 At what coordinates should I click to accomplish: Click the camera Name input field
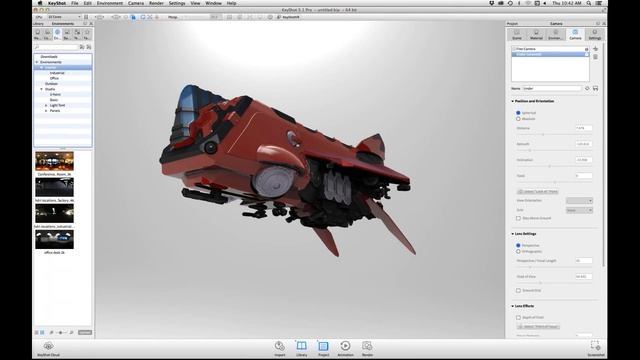click(552, 88)
